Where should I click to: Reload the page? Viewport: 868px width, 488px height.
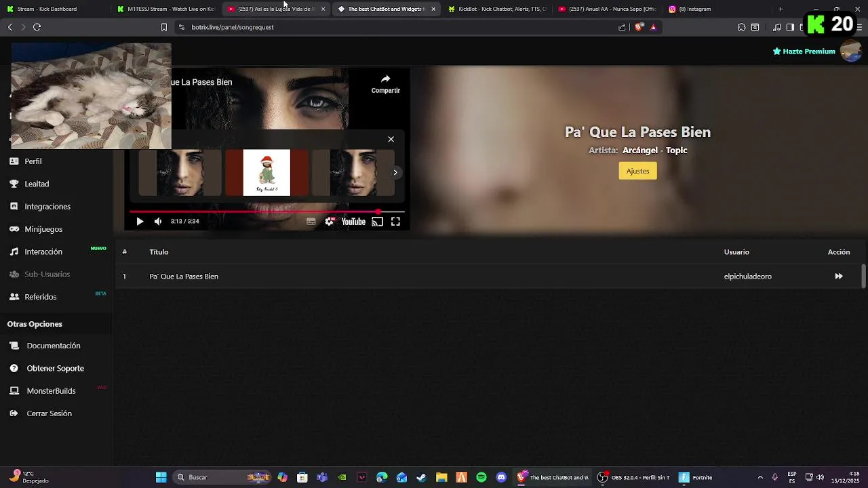pyautogui.click(x=37, y=27)
